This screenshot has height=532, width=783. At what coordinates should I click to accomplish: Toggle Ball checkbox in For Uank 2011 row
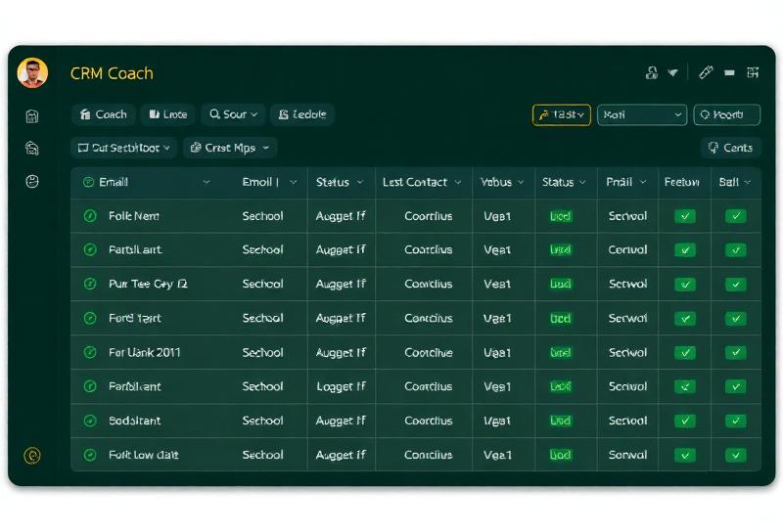[x=736, y=353]
